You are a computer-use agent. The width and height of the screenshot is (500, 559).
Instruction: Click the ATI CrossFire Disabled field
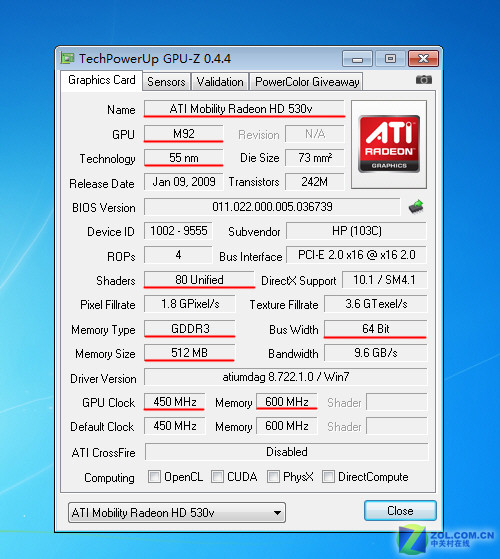(287, 452)
